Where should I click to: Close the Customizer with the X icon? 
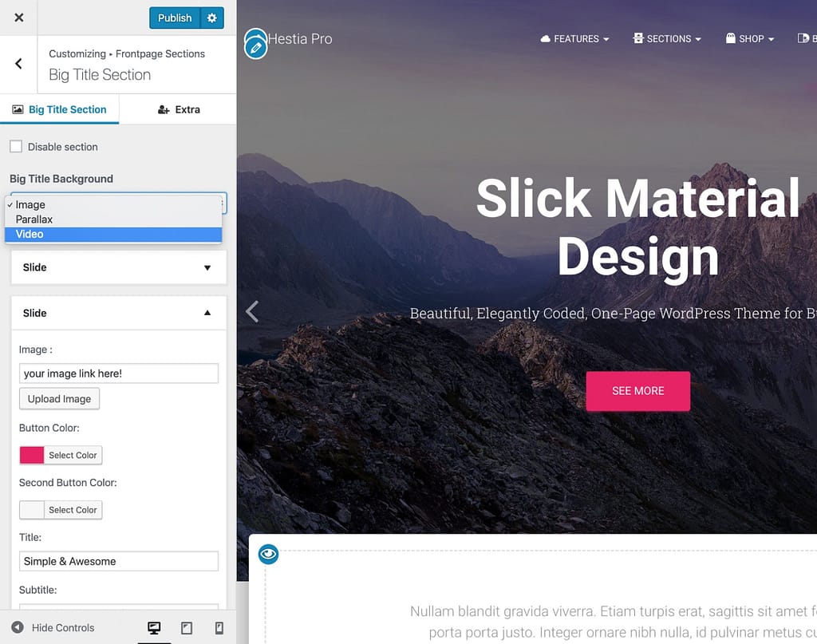tap(18, 18)
